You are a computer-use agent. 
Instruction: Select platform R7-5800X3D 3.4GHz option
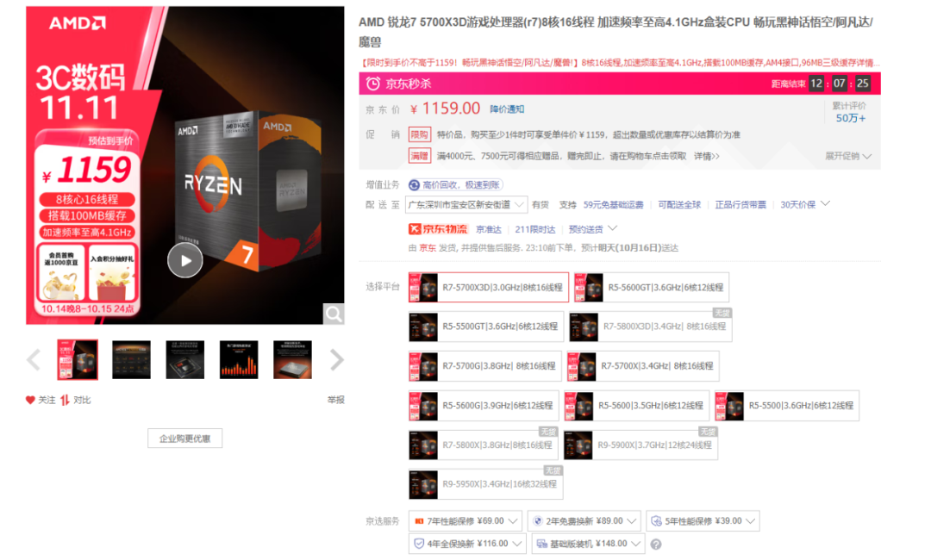650,327
